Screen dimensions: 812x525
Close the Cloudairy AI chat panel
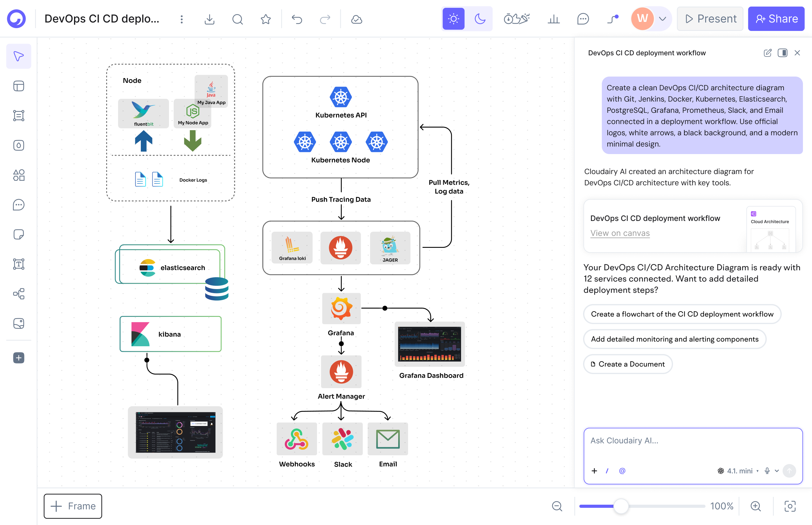(797, 53)
